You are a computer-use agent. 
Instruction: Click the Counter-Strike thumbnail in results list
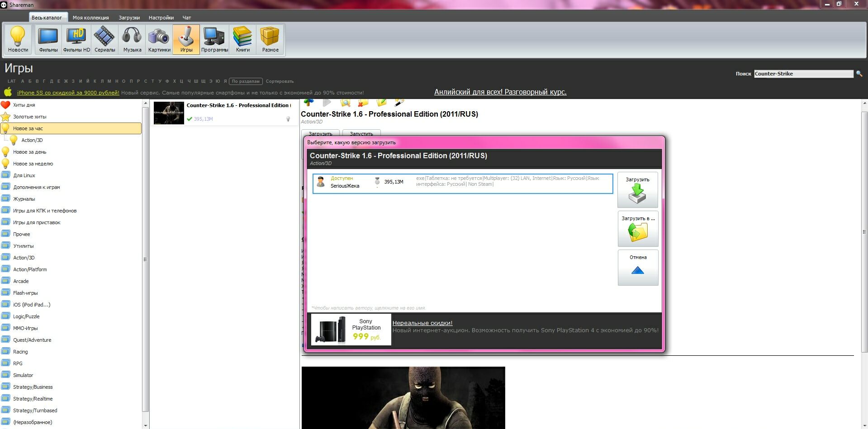click(x=169, y=113)
